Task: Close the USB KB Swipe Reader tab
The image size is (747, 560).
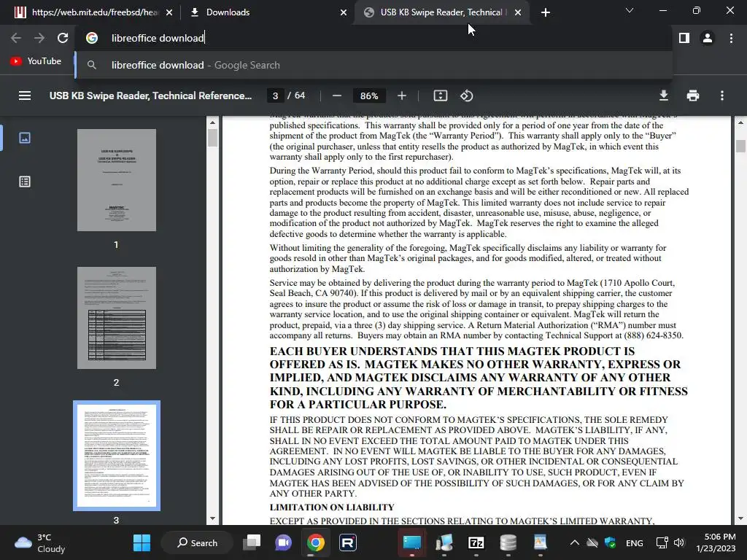Action: pyautogui.click(x=518, y=12)
